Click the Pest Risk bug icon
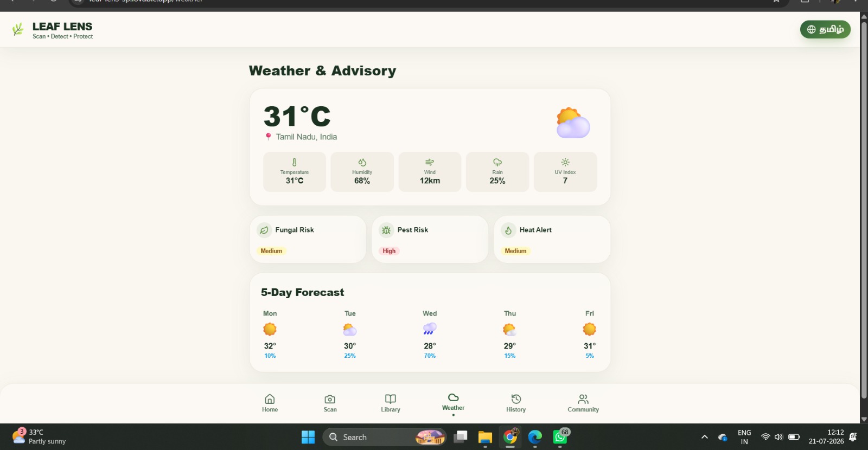 click(386, 230)
